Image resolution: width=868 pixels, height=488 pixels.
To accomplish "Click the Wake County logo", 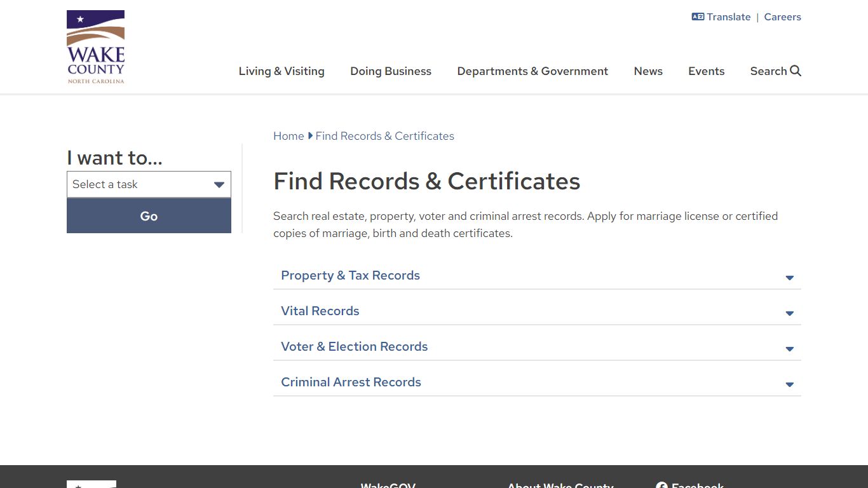I will pyautogui.click(x=96, y=47).
